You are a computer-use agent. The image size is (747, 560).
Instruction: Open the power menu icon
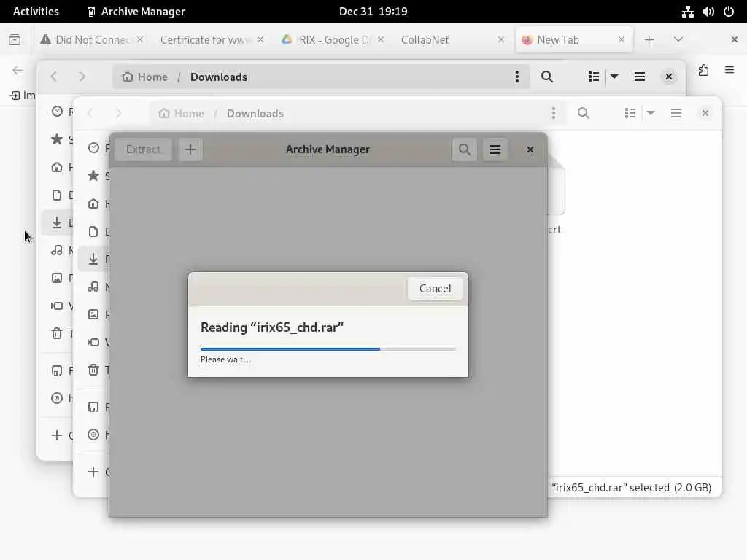[x=729, y=12]
